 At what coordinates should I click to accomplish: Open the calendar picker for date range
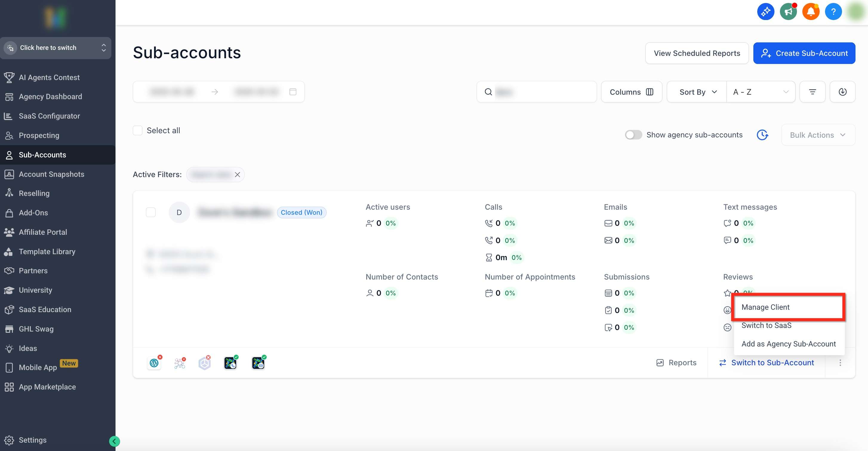click(293, 91)
